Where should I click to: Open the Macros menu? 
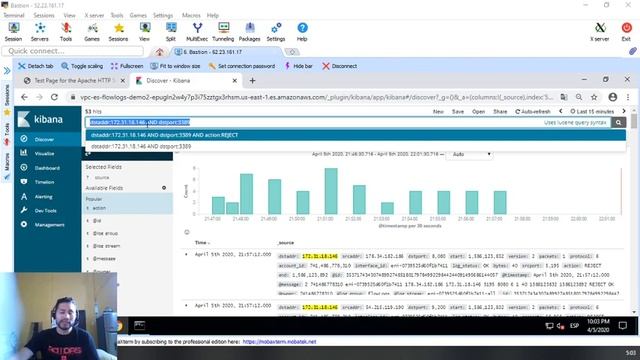191,15
